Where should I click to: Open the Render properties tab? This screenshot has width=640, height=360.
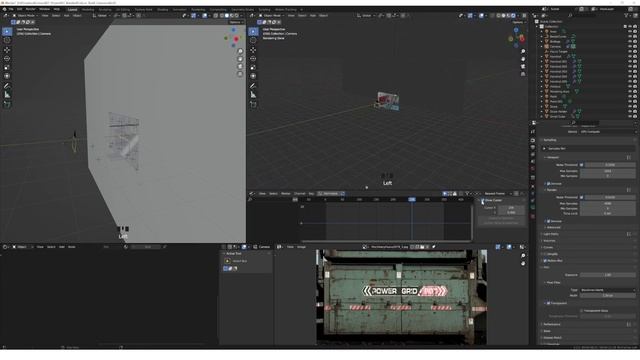[x=533, y=140]
